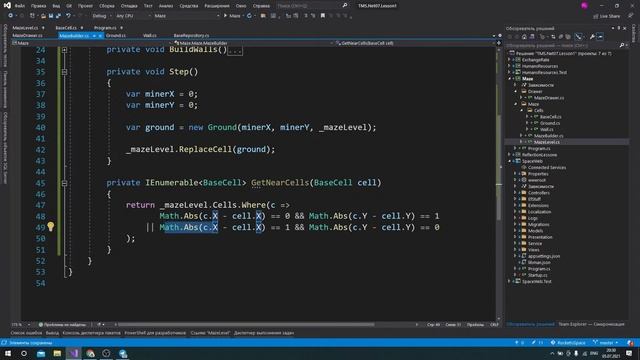Click the Properties wrench icon in Solution Explorer
The width and height of the screenshot is (640, 360).
click(592, 37)
